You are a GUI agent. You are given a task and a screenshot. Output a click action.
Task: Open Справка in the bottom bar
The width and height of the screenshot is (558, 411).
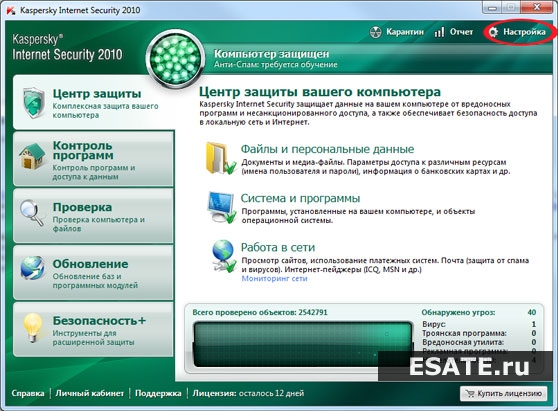click(28, 393)
